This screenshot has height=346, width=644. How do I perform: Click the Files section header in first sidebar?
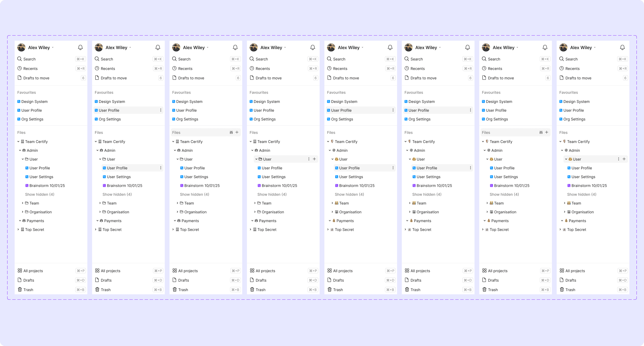click(51, 132)
